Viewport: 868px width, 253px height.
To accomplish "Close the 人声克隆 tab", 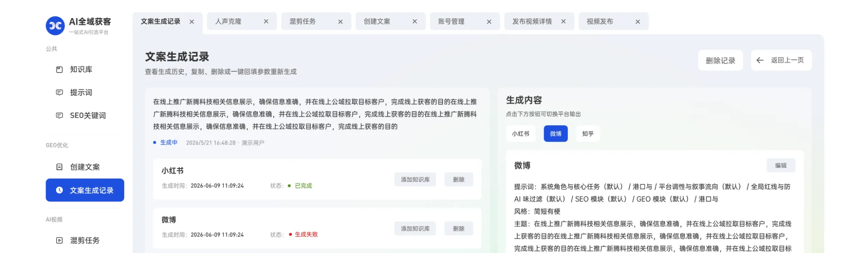I will click(x=266, y=22).
